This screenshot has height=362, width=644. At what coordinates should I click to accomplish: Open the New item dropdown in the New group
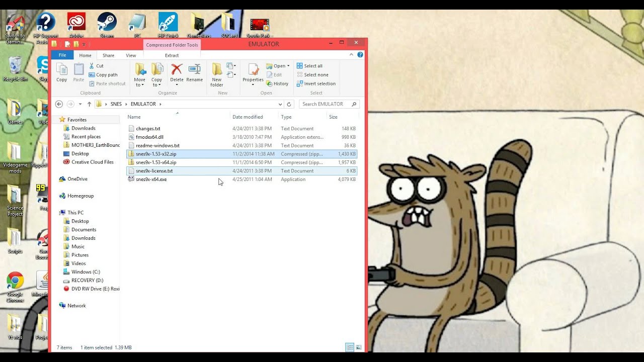pos(231,66)
